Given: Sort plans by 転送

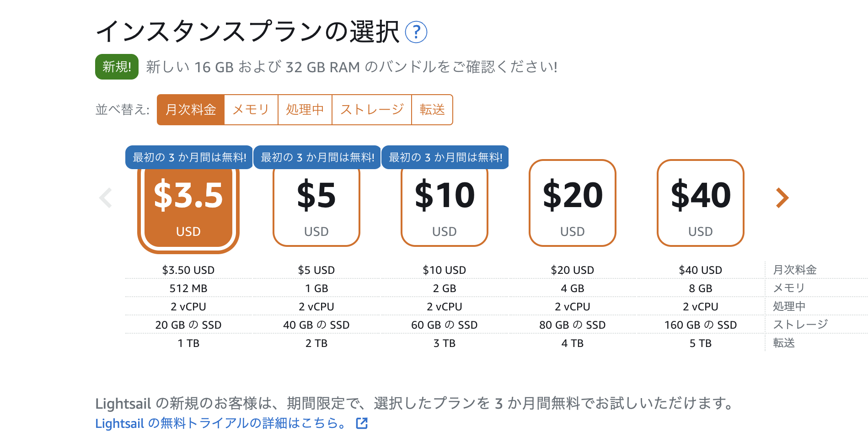Looking at the screenshot, I should pyautogui.click(x=432, y=109).
